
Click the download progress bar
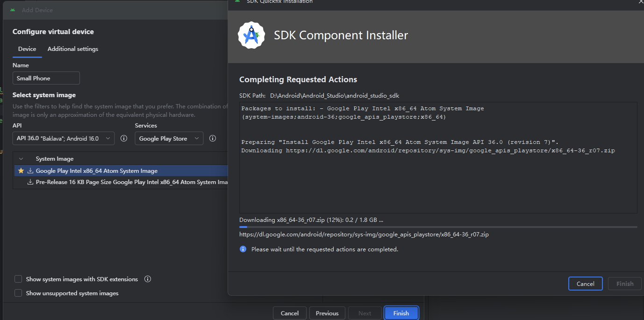coord(438,227)
